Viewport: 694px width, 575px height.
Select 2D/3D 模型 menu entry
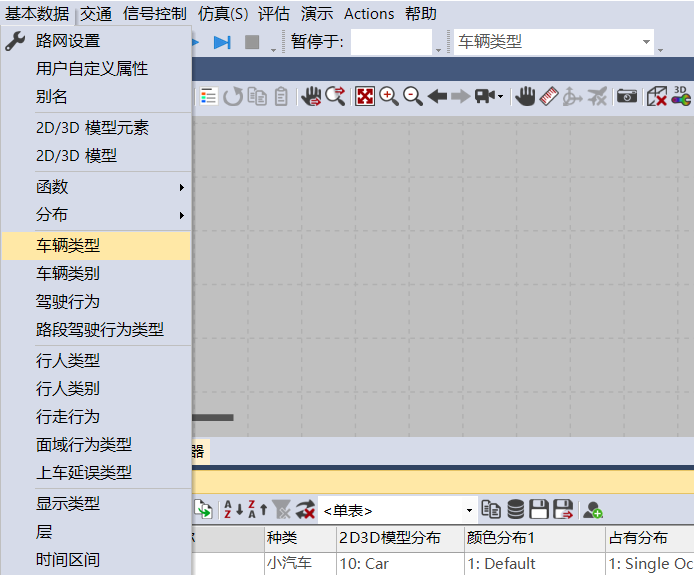point(96,156)
